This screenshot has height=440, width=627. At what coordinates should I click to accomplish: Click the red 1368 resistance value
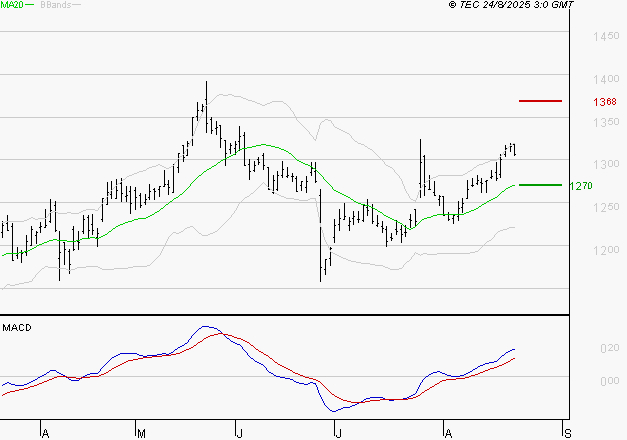tap(605, 102)
